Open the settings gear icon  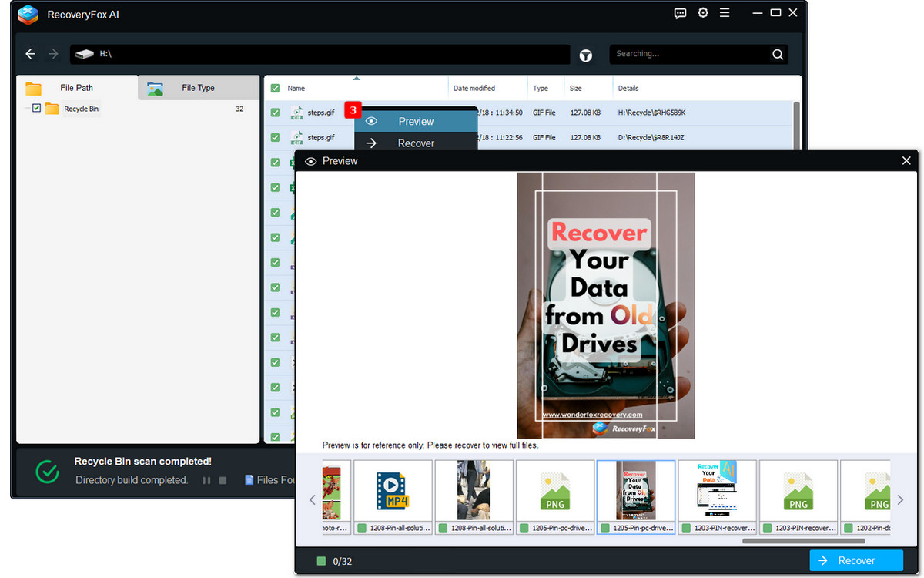click(702, 13)
